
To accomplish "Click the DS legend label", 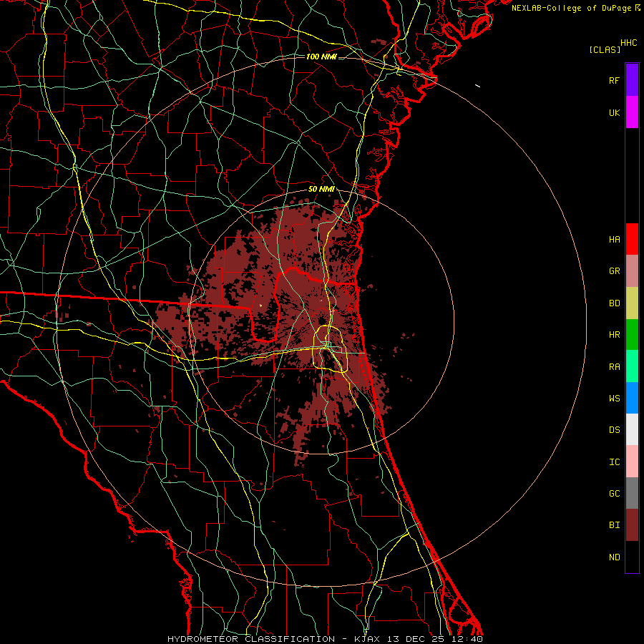I will point(614,430).
